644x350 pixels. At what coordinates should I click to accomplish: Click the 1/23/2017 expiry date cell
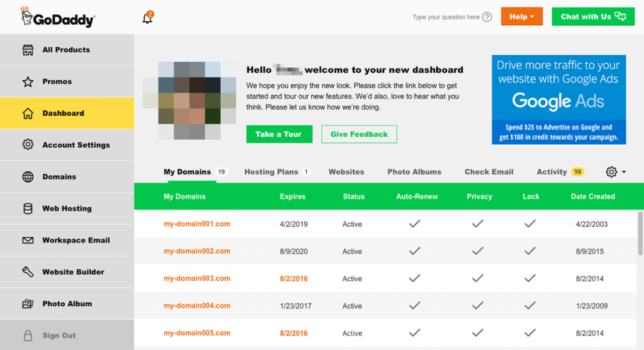point(296,306)
